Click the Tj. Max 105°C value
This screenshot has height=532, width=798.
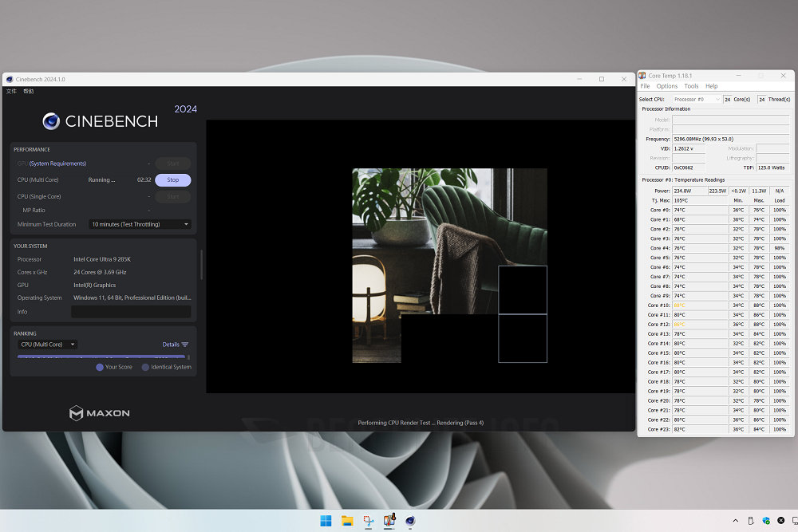tap(700, 200)
